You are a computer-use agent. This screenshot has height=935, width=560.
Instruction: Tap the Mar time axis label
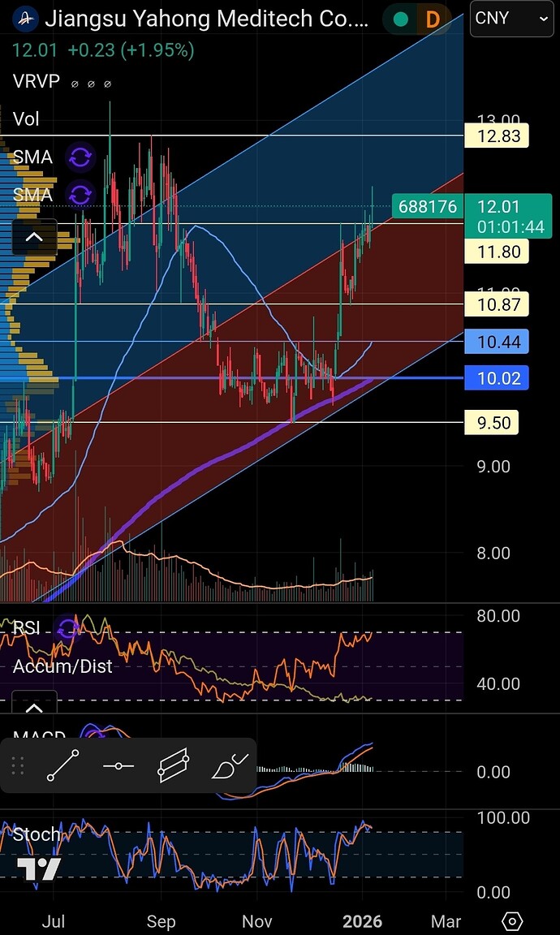446,921
